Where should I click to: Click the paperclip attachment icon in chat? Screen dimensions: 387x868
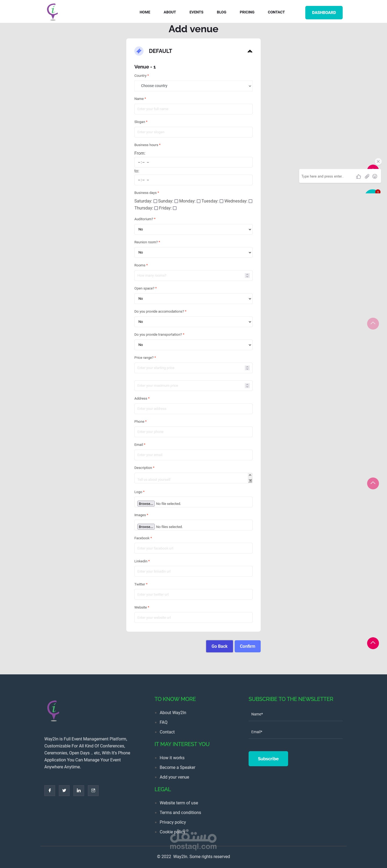tap(367, 176)
